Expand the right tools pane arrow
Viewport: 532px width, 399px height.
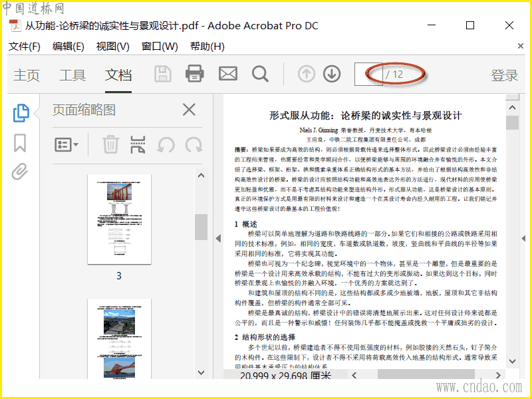pos(523,239)
